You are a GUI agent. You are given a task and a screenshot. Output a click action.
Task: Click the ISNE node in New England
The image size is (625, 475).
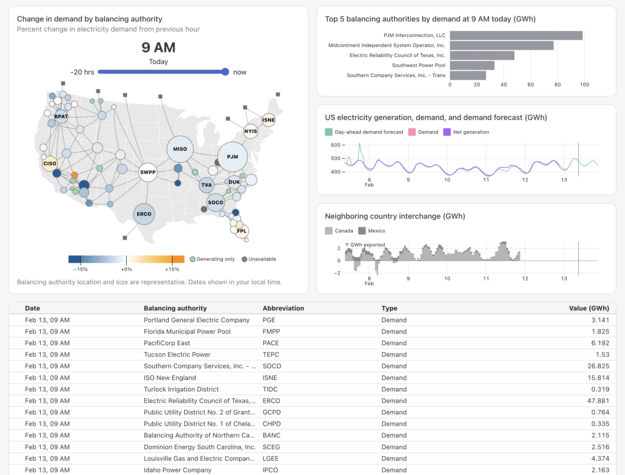[x=268, y=120]
